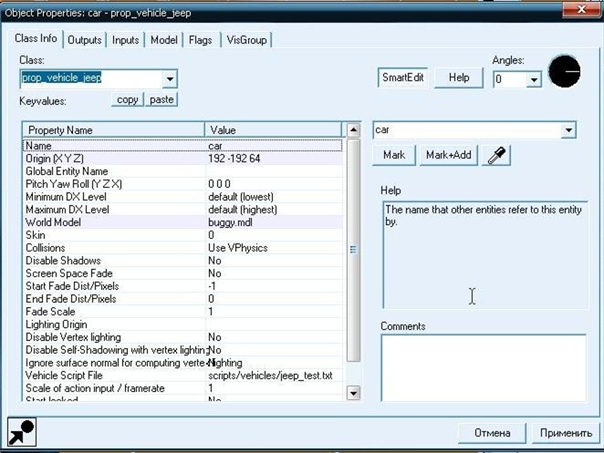Click the Отмена button

click(x=492, y=433)
